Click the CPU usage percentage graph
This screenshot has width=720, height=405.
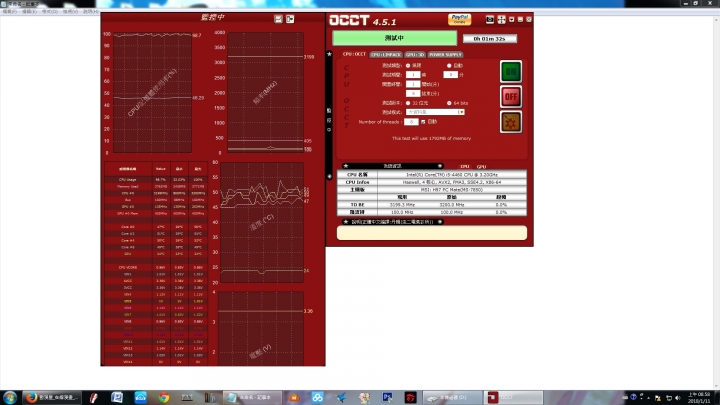[152, 93]
